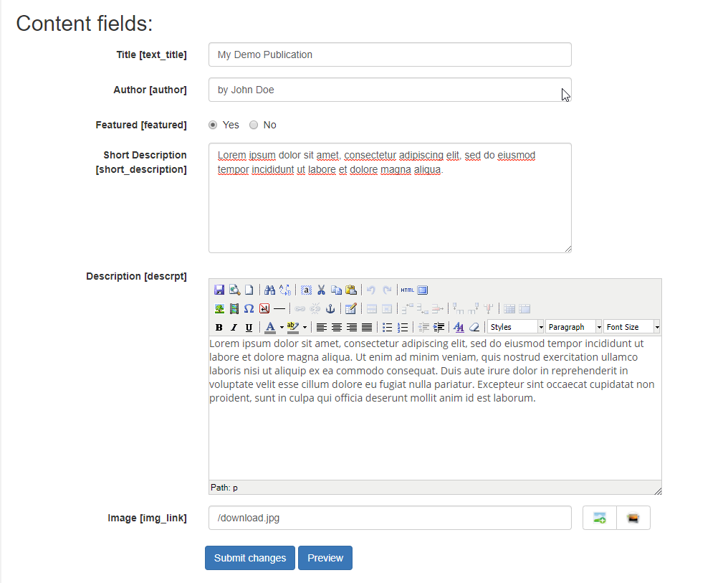Insert special character Omega icon
This screenshot has width=728, height=583.
249,308
